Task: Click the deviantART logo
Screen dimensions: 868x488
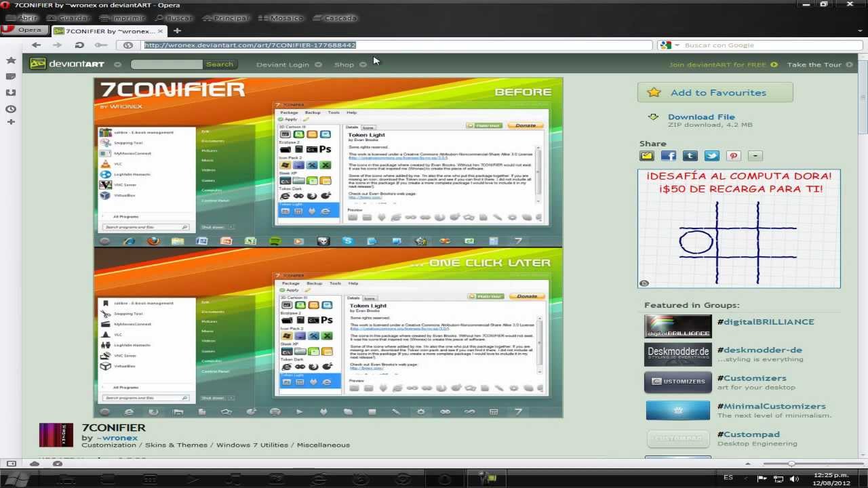Action: (66, 64)
